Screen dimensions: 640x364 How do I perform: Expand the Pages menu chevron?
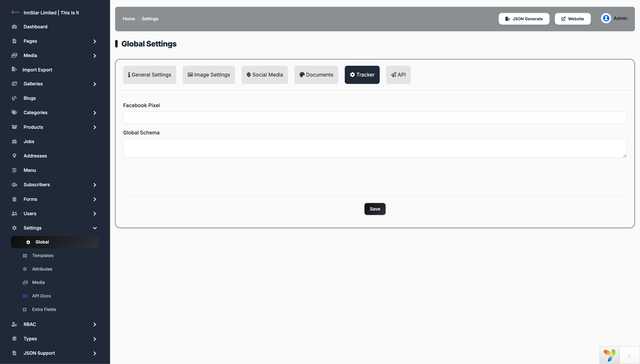95,41
